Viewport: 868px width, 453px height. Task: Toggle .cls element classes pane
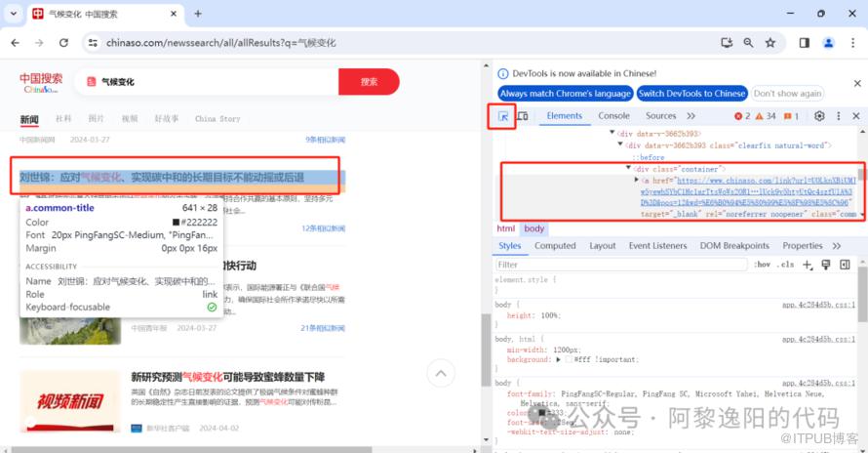point(785,265)
